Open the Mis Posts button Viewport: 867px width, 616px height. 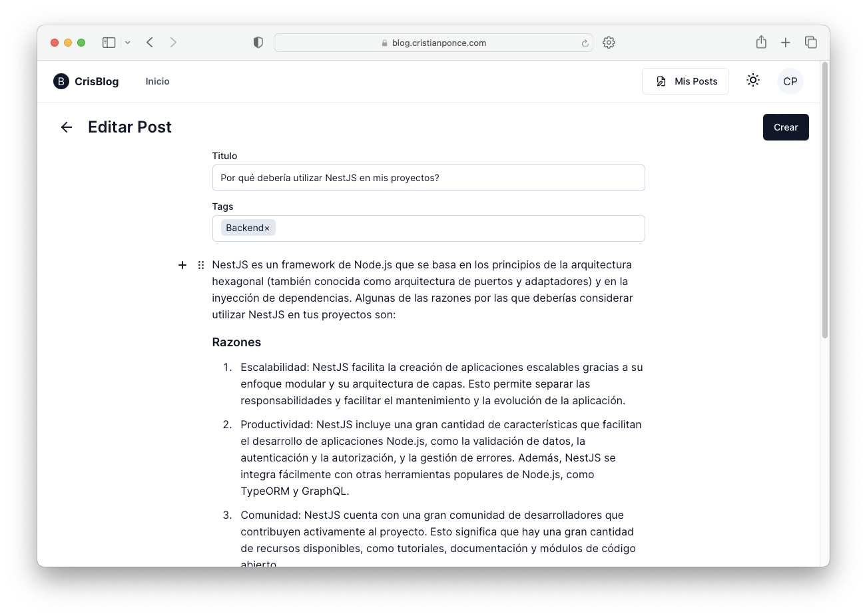[685, 81]
